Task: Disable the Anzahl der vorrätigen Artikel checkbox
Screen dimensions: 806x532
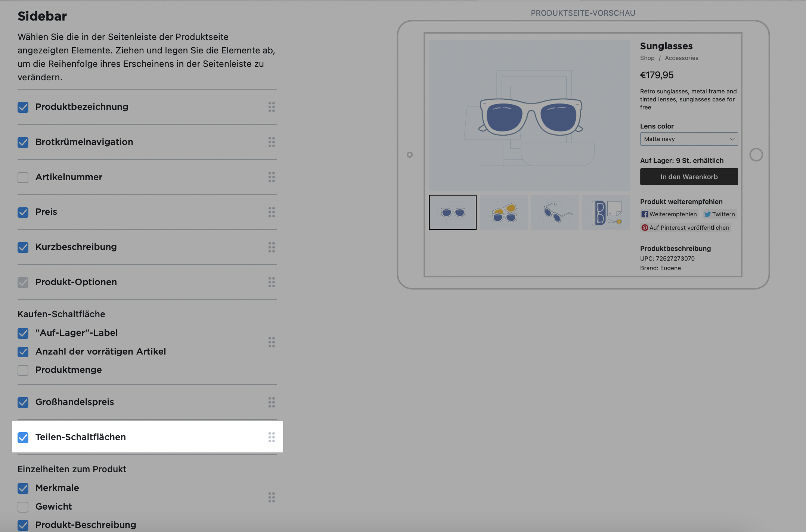Action: click(23, 352)
